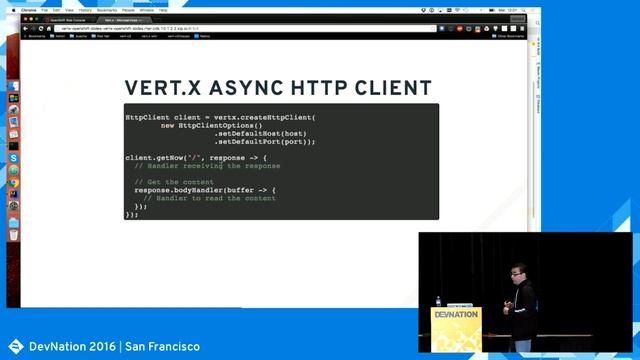This screenshot has width=640, height=360.
Task: Click the address bar URL field
Action: (x=245, y=29)
